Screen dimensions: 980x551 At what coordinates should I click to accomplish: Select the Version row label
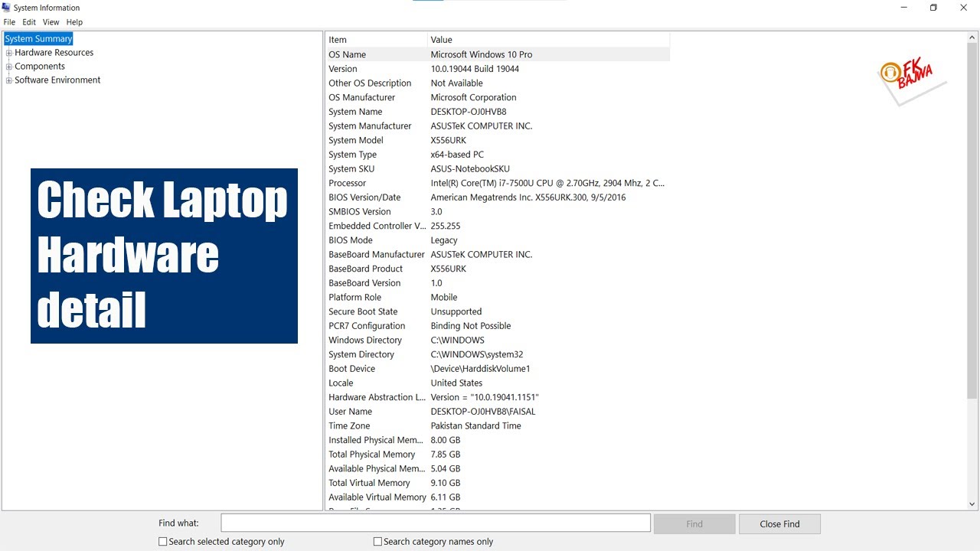(x=343, y=69)
